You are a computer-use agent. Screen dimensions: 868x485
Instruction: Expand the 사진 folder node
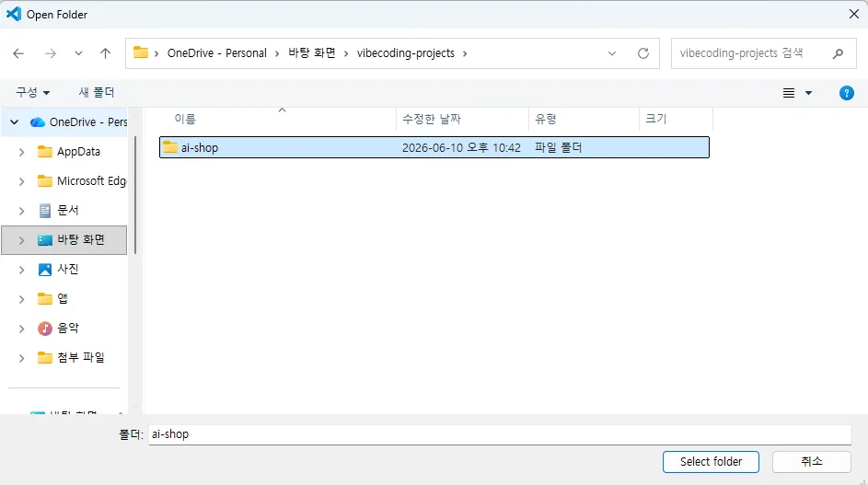coord(21,270)
